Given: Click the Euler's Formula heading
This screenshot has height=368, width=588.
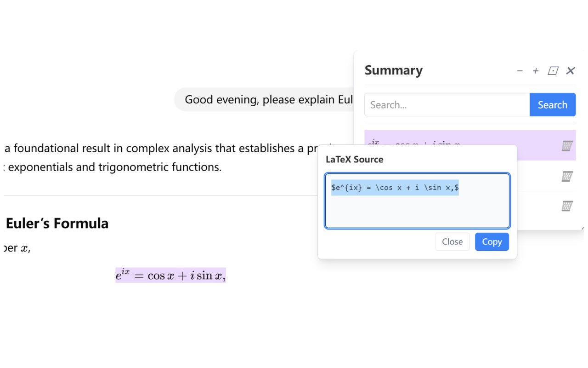Looking at the screenshot, I should (x=57, y=224).
